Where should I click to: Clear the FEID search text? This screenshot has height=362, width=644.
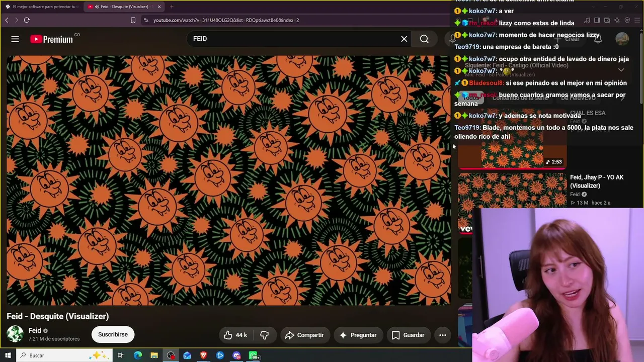[x=404, y=39]
